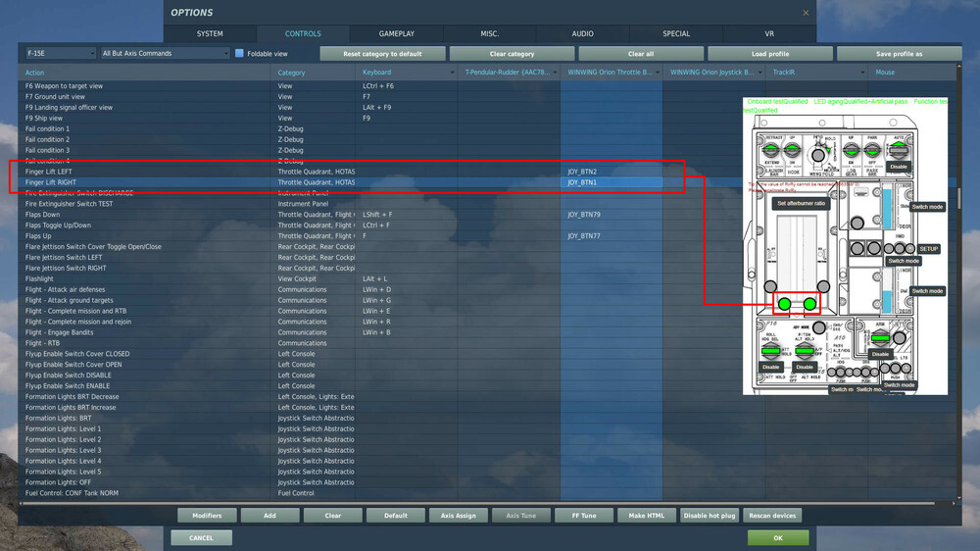The image size is (980, 551).
Task: Click the Default button
Action: (x=396, y=516)
